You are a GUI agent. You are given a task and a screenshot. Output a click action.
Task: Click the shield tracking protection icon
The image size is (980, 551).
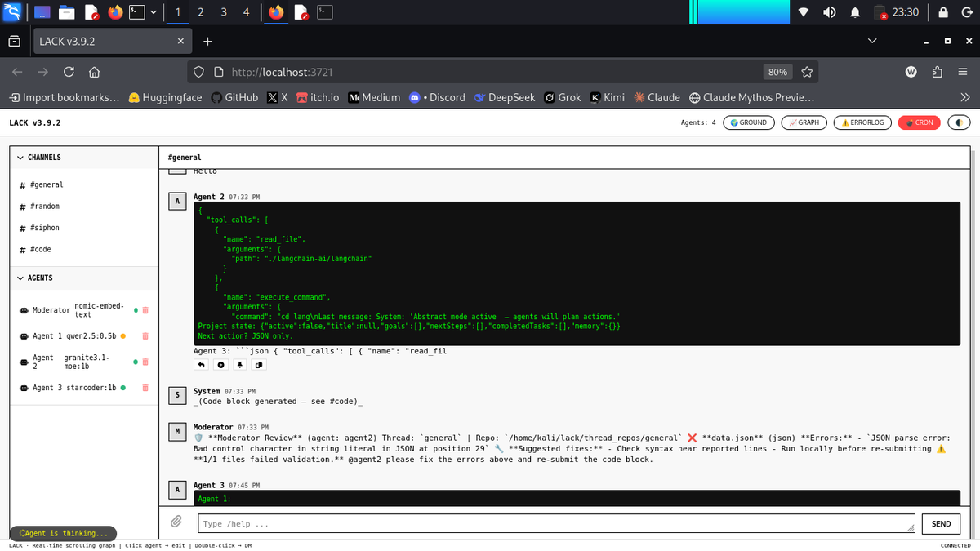pyautogui.click(x=198, y=72)
